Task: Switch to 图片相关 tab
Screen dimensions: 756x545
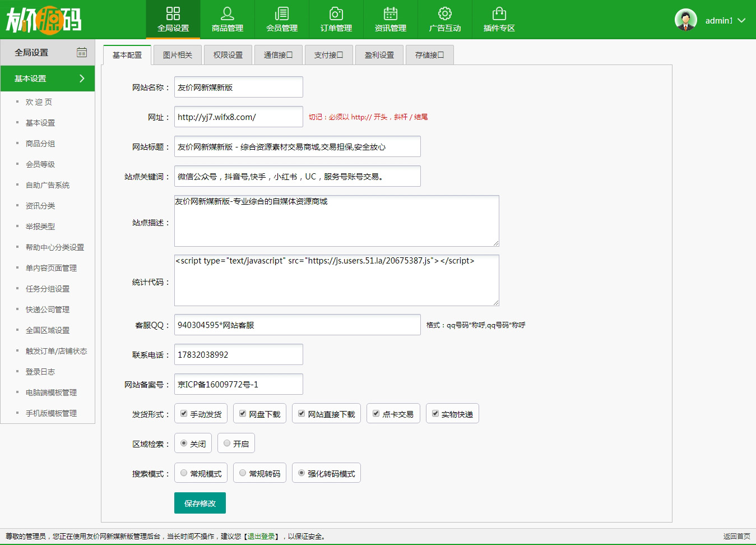Action: [178, 55]
